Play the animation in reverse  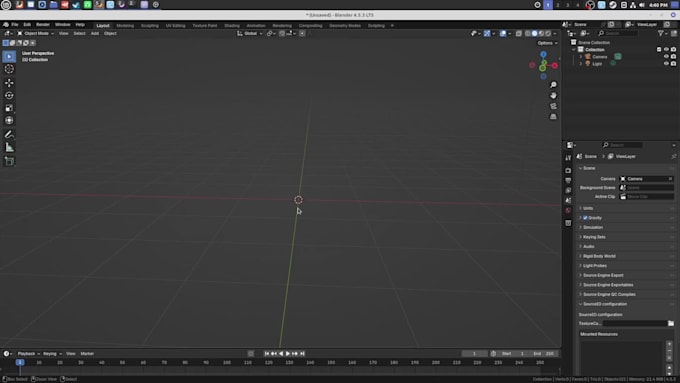tap(281, 354)
